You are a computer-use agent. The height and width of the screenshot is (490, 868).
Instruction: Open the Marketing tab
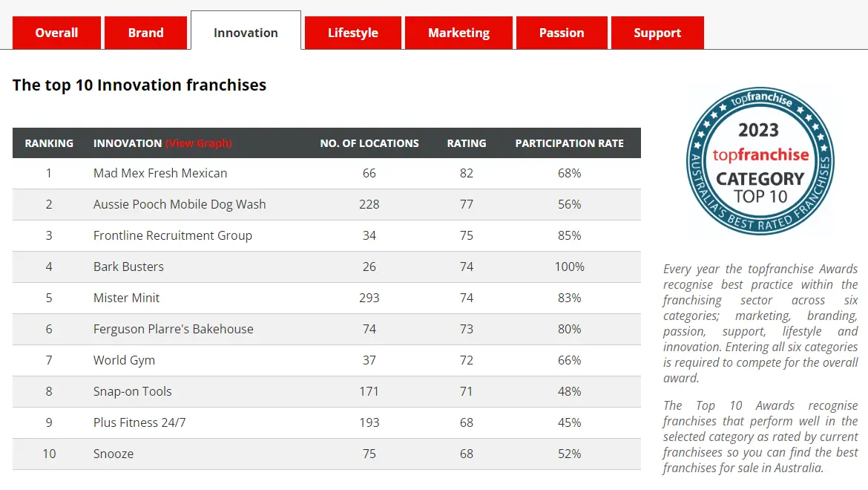pyautogui.click(x=458, y=33)
